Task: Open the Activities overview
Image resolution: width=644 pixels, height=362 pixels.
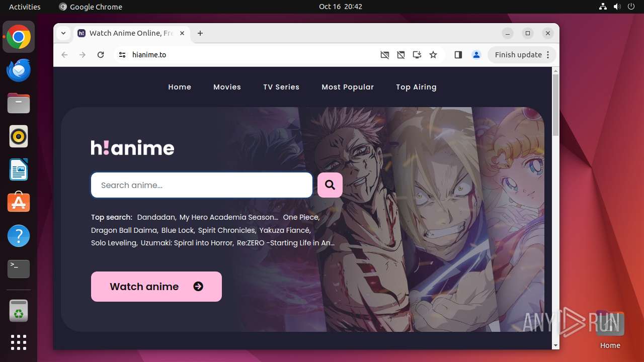Action: click(x=25, y=7)
